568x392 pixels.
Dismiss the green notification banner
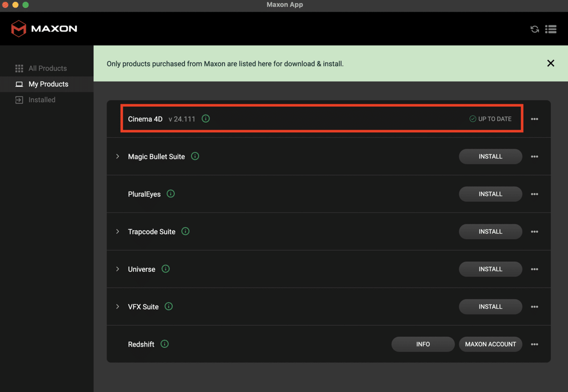(x=550, y=63)
